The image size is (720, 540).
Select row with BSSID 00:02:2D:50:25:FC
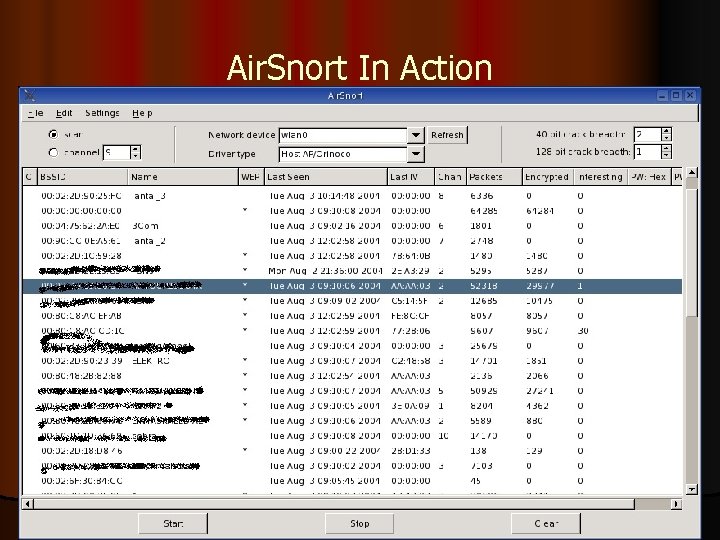pyautogui.click(x=352, y=196)
